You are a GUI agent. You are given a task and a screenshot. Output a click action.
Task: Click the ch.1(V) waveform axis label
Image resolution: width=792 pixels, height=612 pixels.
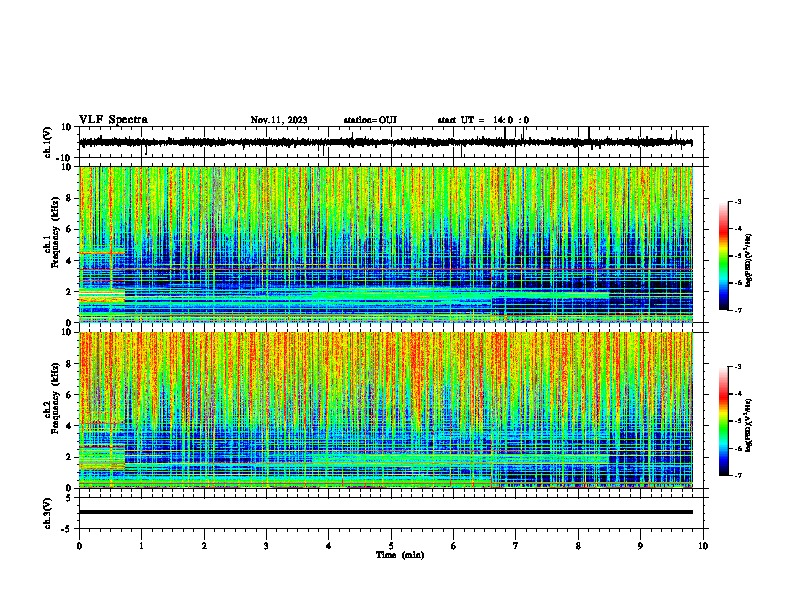click(x=48, y=142)
